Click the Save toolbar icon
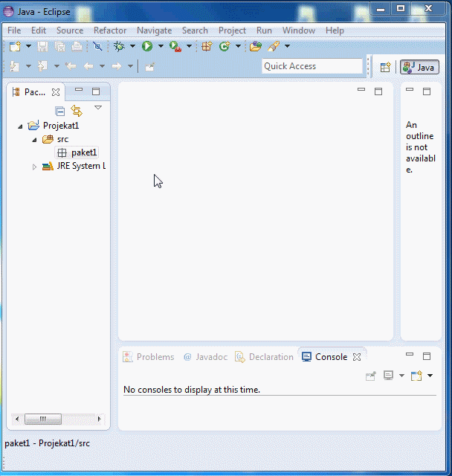This screenshot has height=476, width=452. pos(42,46)
